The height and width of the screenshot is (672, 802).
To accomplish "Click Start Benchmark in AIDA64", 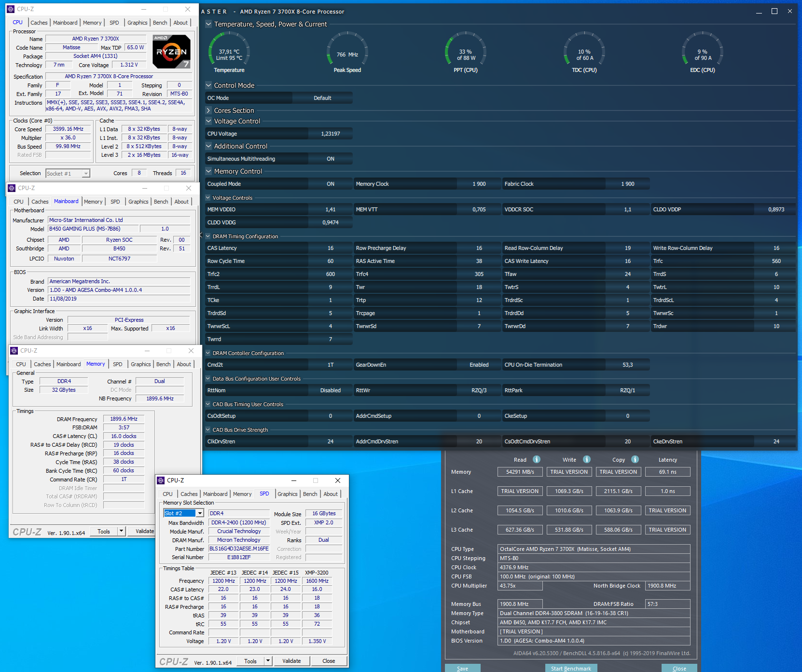I will [571, 669].
